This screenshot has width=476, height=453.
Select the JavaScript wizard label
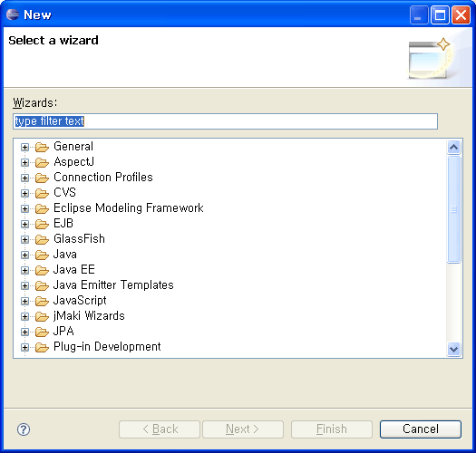[80, 301]
